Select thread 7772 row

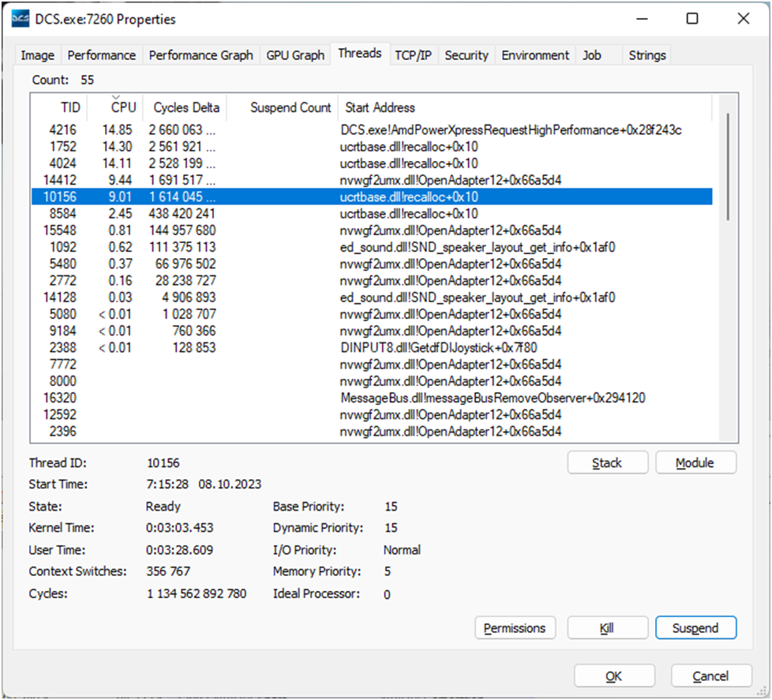pos(372,365)
